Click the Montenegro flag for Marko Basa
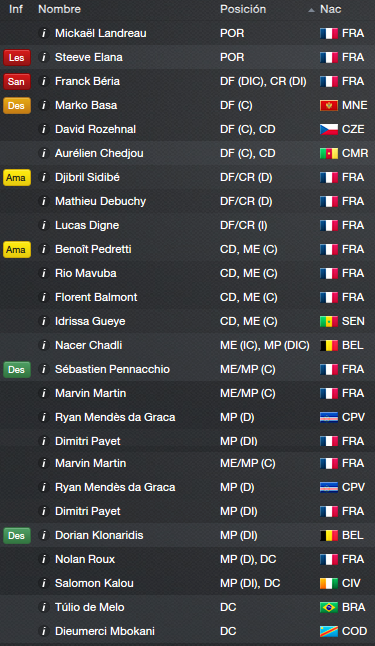The width and height of the screenshot is (375, 646). [x=329, y=105]
